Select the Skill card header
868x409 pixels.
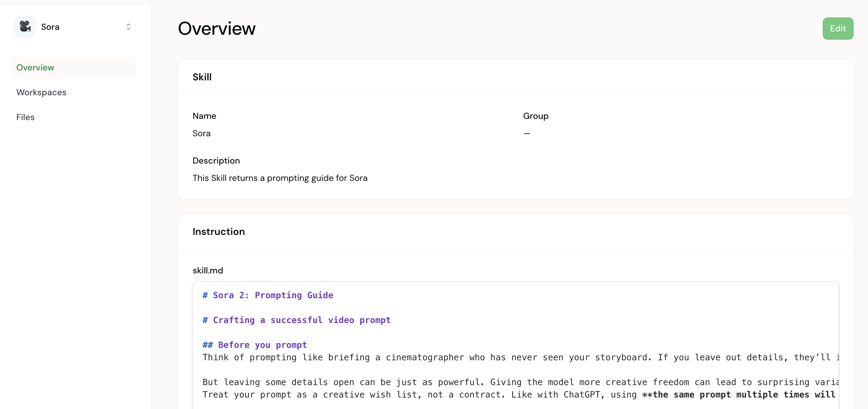(202, 77)
